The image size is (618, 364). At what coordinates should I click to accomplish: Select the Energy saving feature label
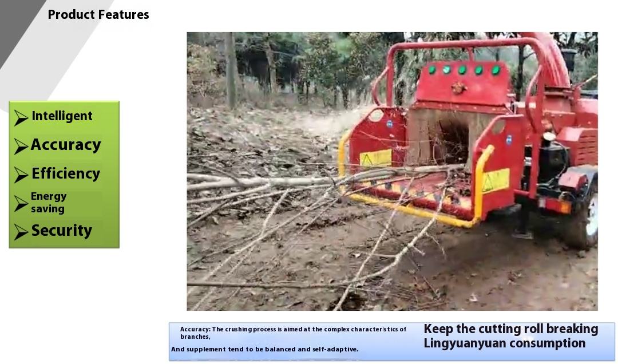(49, 203)
